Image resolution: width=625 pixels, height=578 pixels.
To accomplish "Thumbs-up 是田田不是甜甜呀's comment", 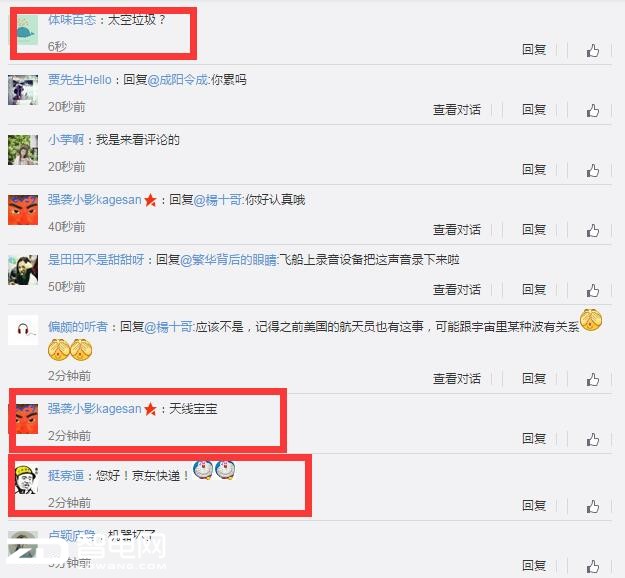I will tap(593, 290).
